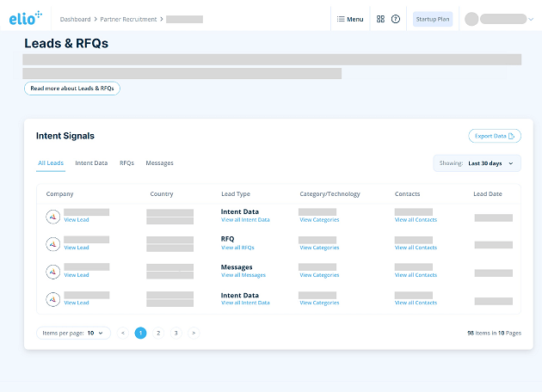The height and width of the screenshot is (392, 542).
Task: Open the Items per page dropdown
Action: tap(73, 333)
